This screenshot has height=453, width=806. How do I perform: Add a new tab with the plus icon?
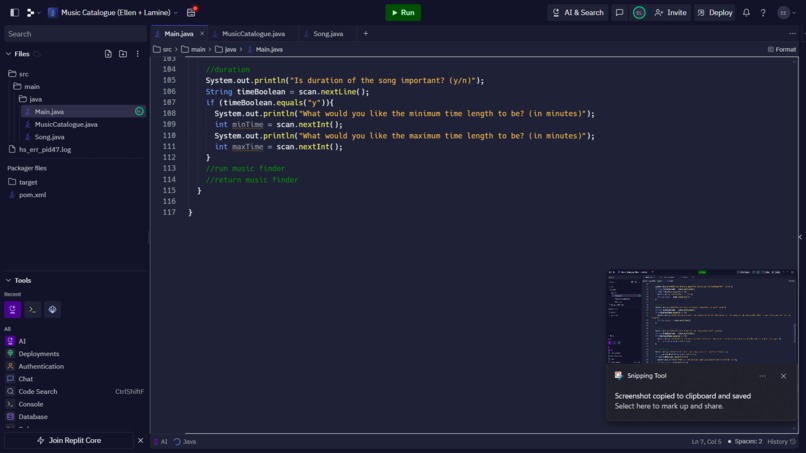point(365,33)
